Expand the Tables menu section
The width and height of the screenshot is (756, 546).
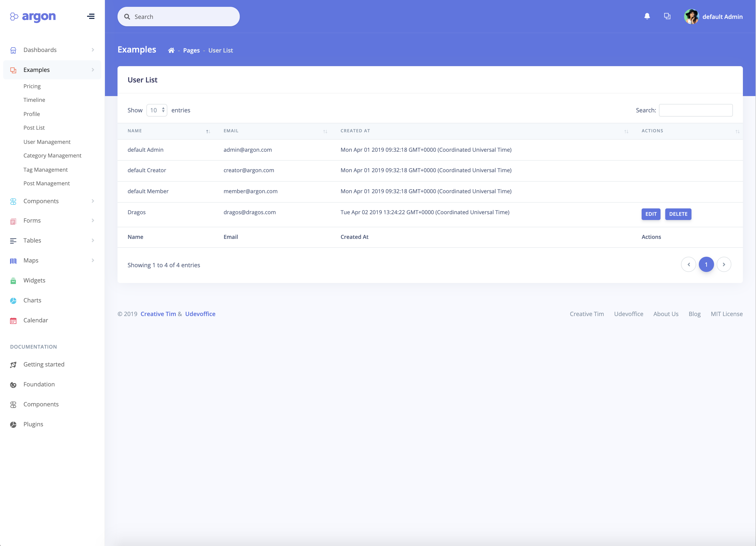pos(52,240)
